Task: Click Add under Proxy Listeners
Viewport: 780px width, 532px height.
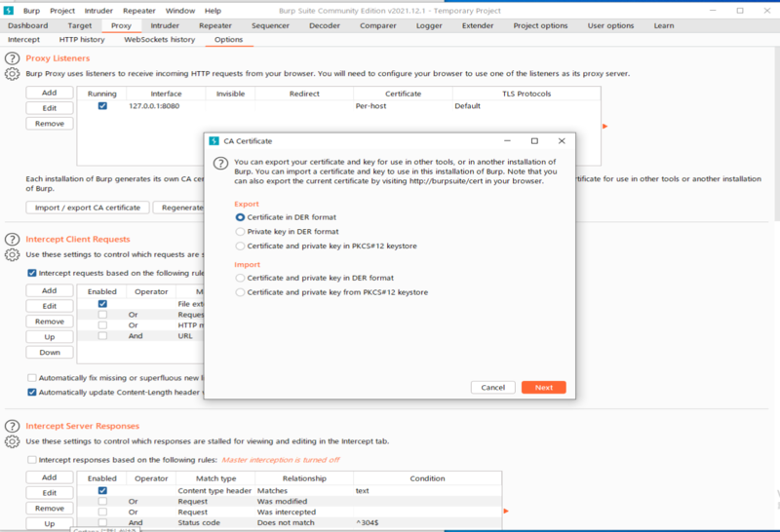Action: click(x=50, y=93)
